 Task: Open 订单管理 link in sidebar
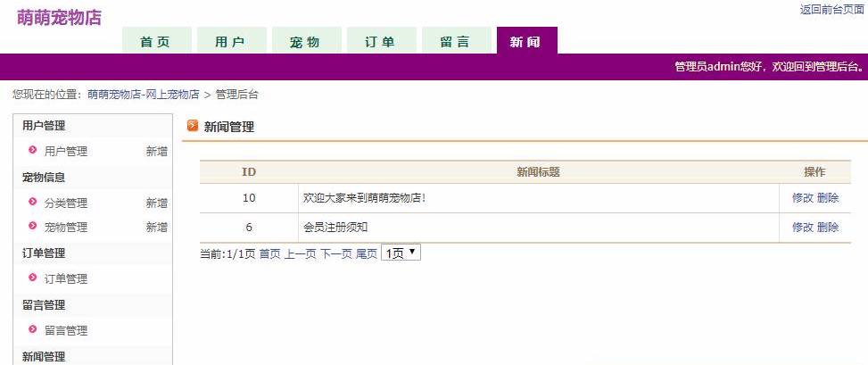point(66,279)
